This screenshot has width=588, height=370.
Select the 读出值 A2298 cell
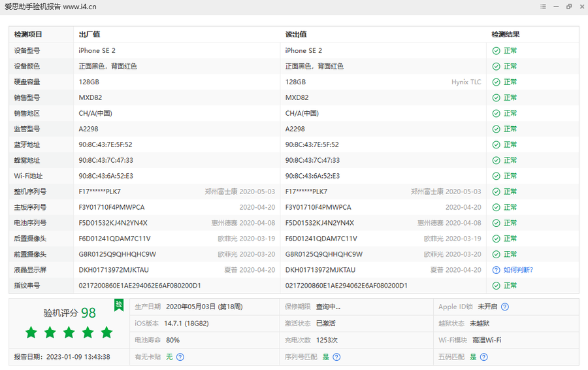pyautogui.click(x=295, y=129)
